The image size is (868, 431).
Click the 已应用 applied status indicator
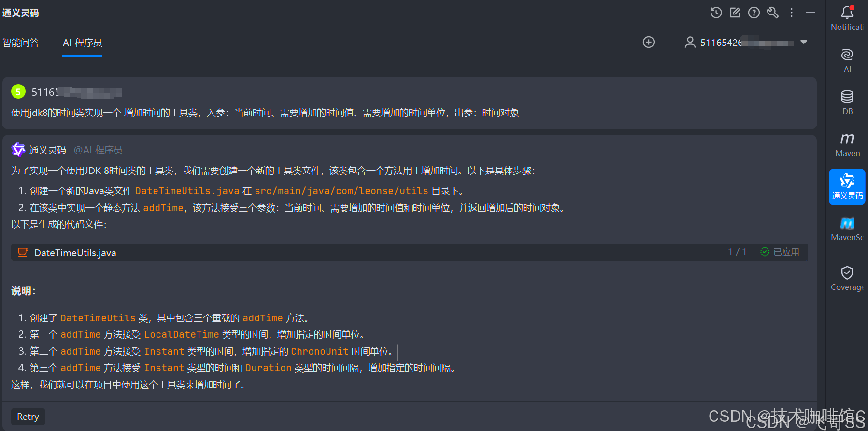pos(780,252)
